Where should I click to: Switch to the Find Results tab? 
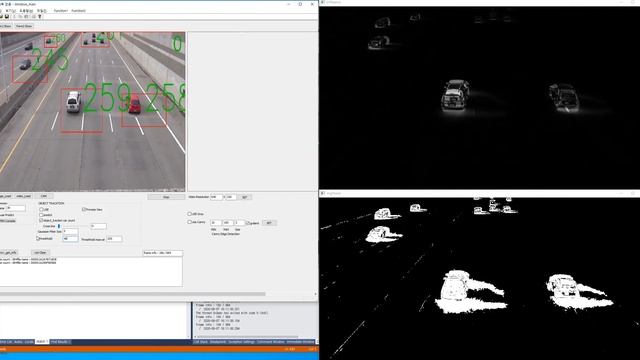(x=60, y=342)
